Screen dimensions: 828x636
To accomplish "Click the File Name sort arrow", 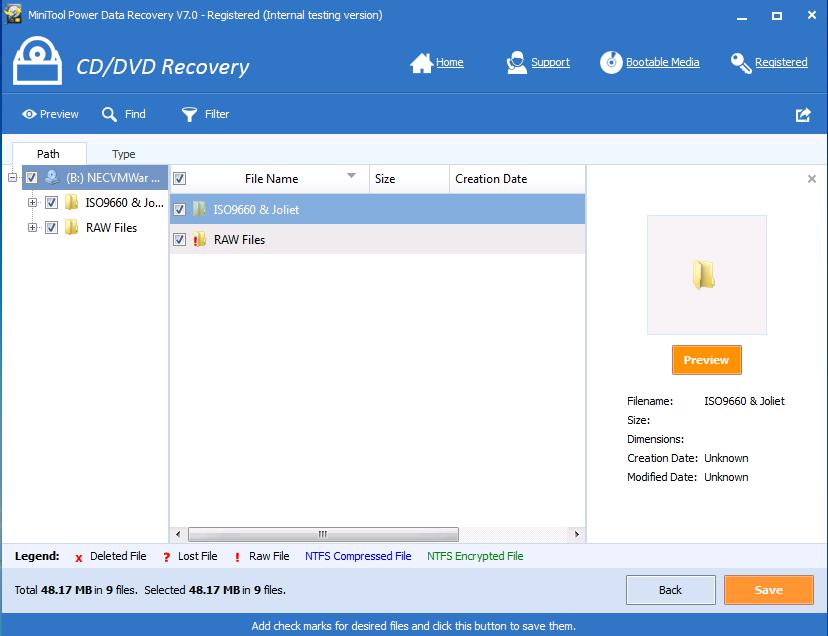I will pyautogui.click(x=351, y=175).
